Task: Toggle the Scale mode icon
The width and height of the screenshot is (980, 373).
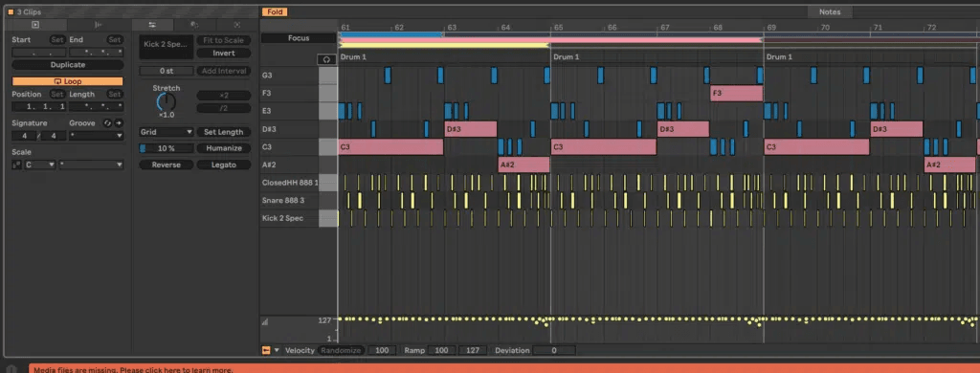Action: (x=17, y=165)
